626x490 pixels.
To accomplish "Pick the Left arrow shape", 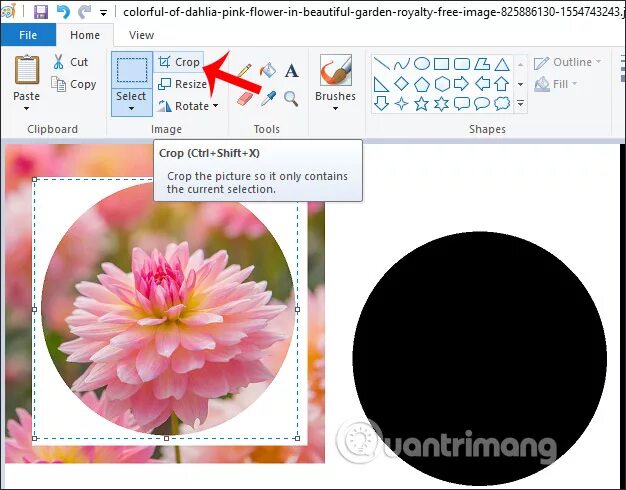I will tap(482, 84).
